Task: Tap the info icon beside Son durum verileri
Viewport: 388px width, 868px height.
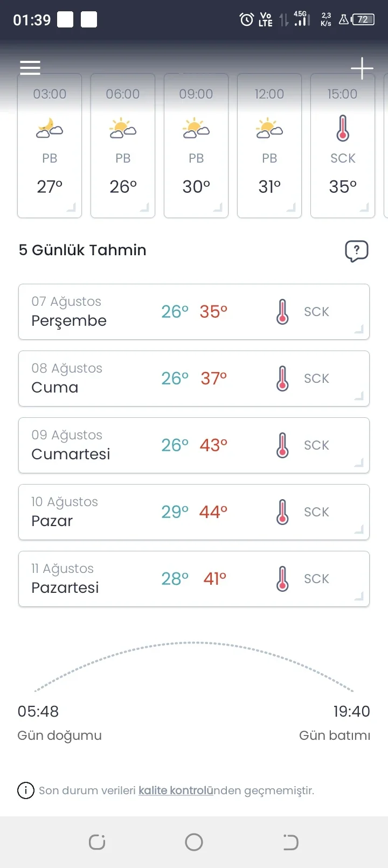Action: 26,790
